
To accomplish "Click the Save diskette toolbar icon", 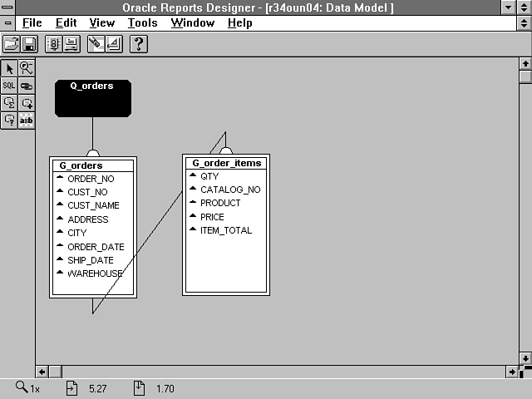I will click(29, 44).
